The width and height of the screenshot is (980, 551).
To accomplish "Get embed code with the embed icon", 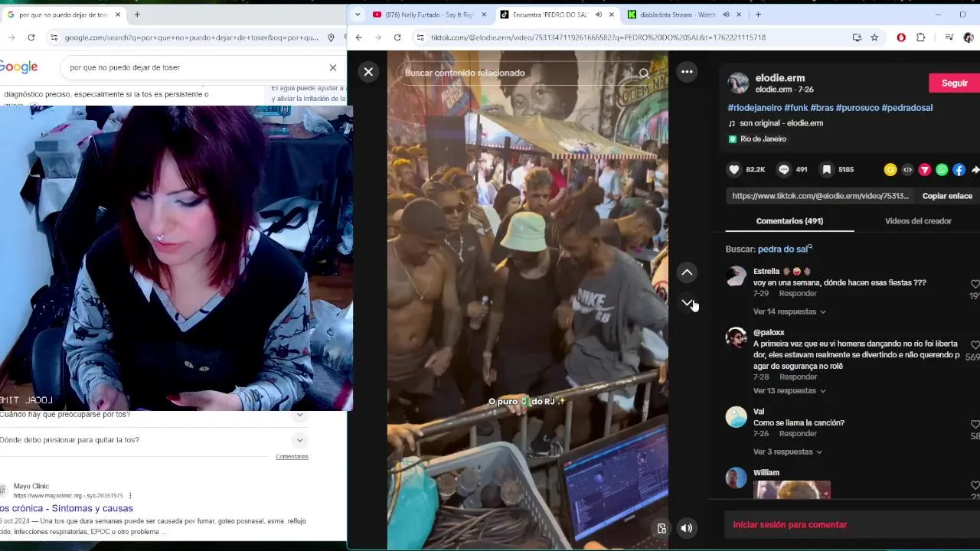I will click(907, 170).
